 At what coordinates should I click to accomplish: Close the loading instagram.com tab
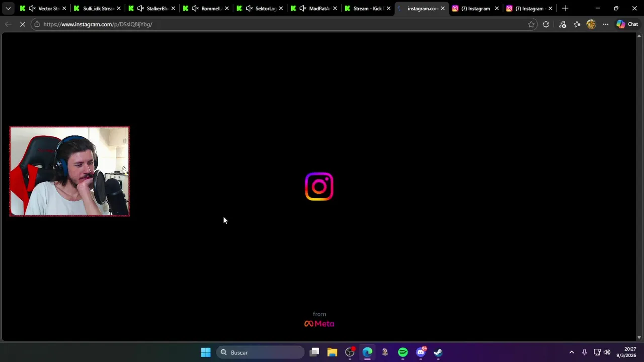click(x=443, y=8)
